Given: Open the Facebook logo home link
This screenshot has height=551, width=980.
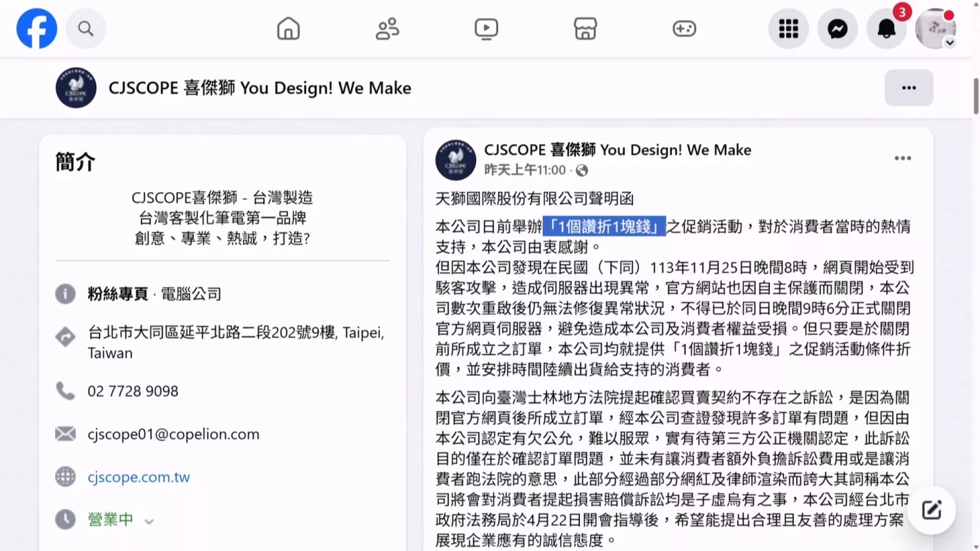Looking at the screenshot, I should [37, 29].
